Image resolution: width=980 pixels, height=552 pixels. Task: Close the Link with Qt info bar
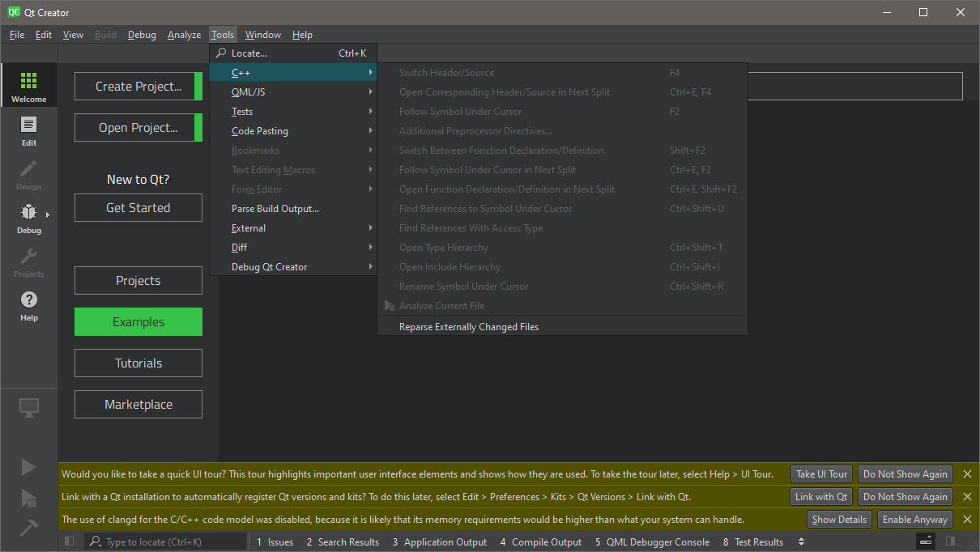(x=967, y=497)
